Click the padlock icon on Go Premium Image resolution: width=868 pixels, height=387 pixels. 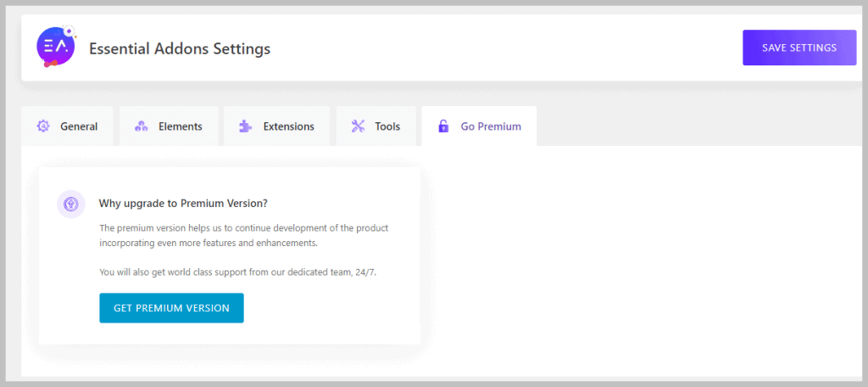tap(442, 126)
